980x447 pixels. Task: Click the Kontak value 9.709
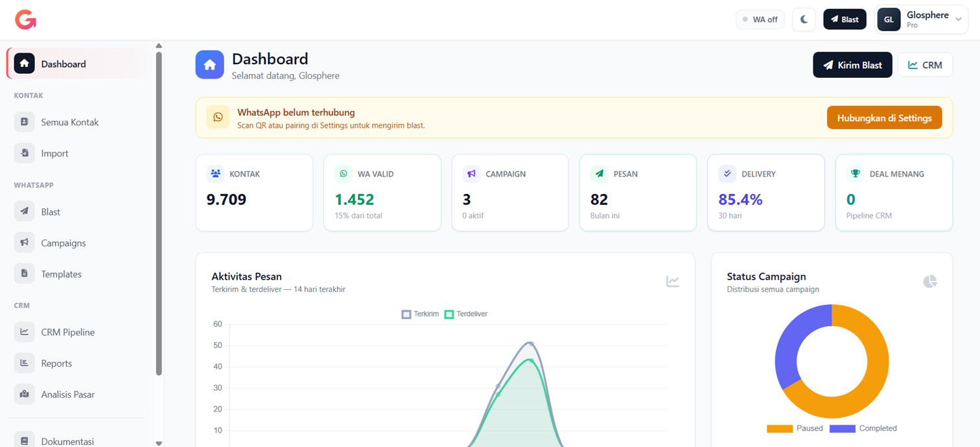click(x=226, y=200)
